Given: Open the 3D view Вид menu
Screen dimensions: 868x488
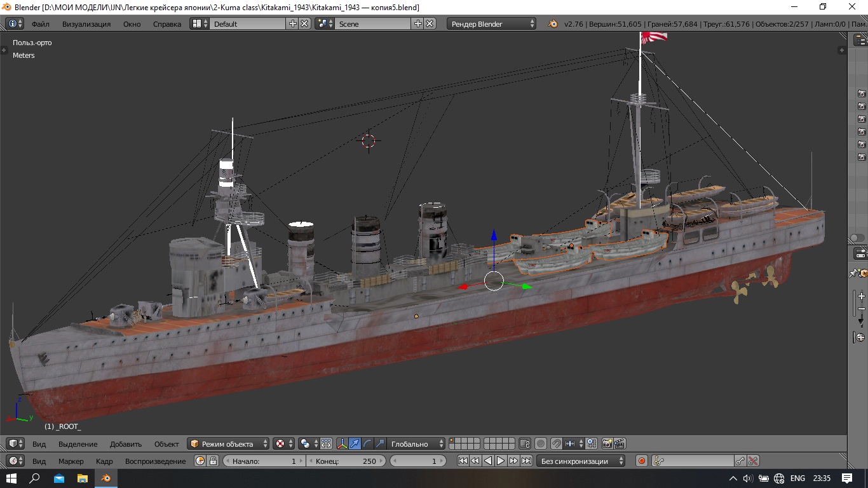Looking at the screenshot, I should [39, 444].
